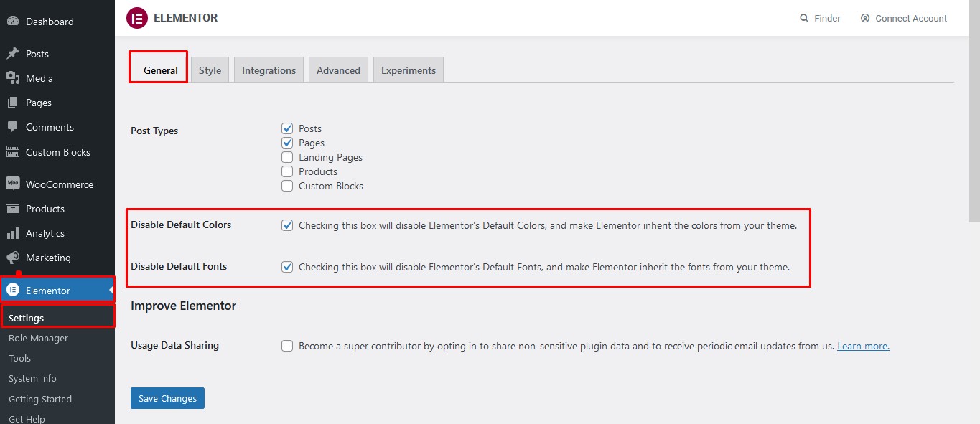980x424 pixels.
Task: Open Role Manager in Elementor submenu
Action: pos(38,338)
